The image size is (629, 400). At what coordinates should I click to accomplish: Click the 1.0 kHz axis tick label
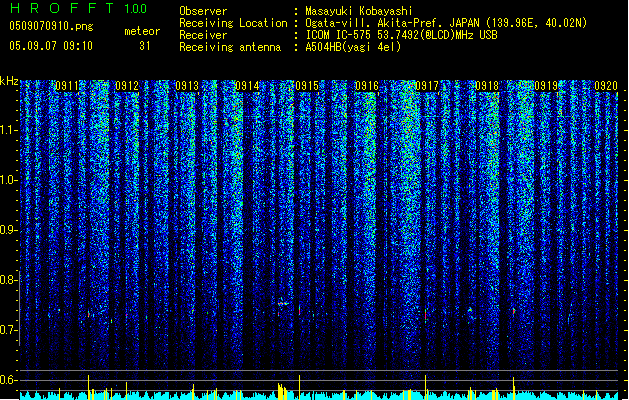pyautogui.click(x=9, y=181)
